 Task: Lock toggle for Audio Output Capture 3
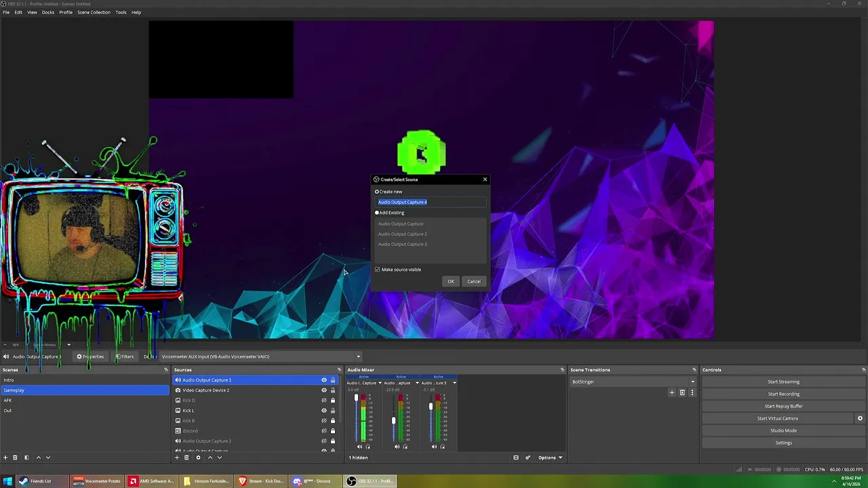click(x=332, y=380)
